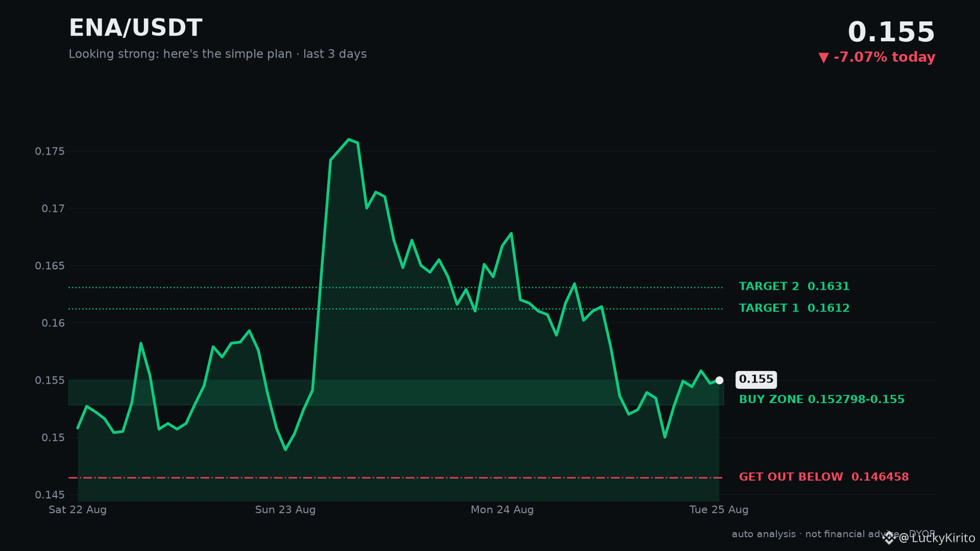
Task: Click the "TARGET 1 0.1612" level label
Action: (794, 308)
